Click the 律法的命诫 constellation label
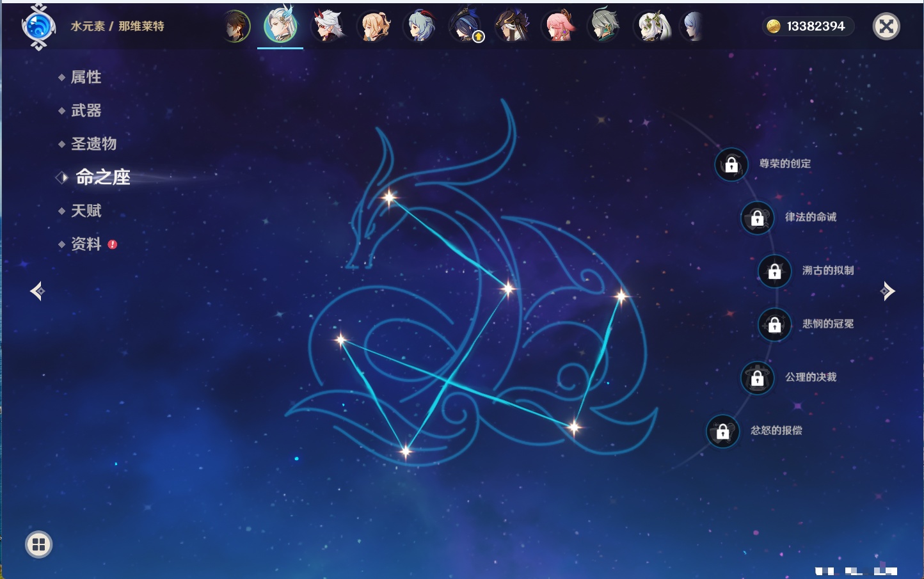 (x=811, y=217)
